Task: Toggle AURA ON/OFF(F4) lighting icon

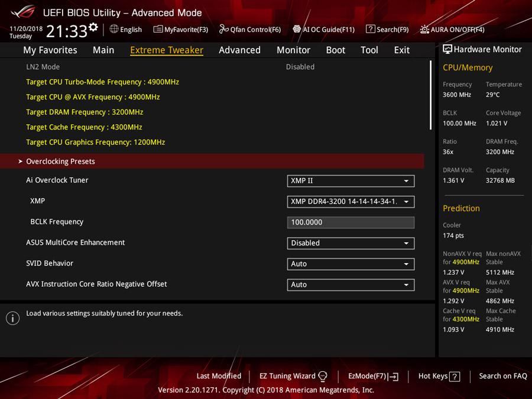Action: (x=424, y=30)
